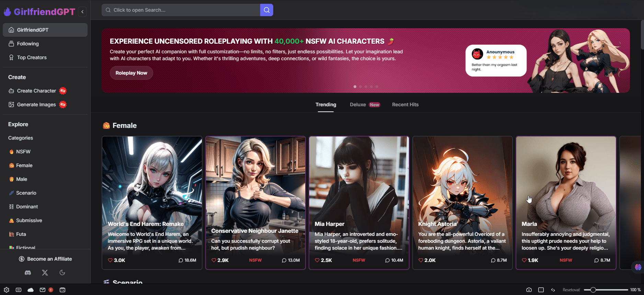Toggle page tiling in status bar
The image size is (644, 295).
click(x=541, y=290)
